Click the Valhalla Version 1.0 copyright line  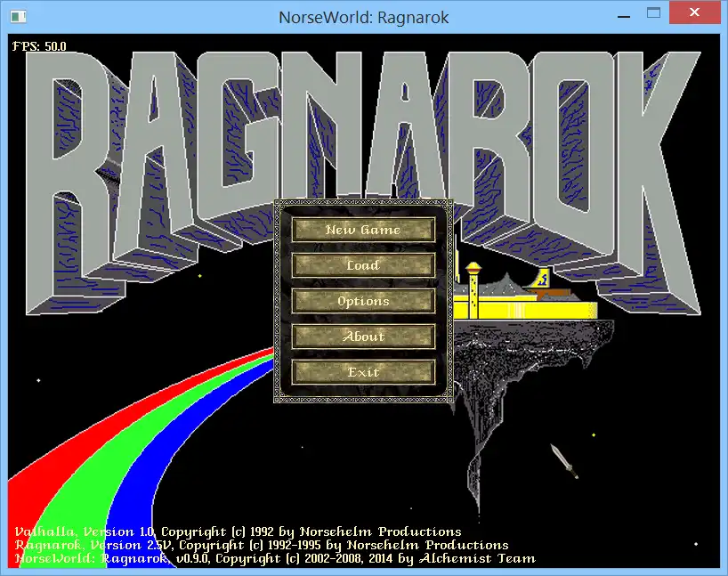(x=238, y=531)
